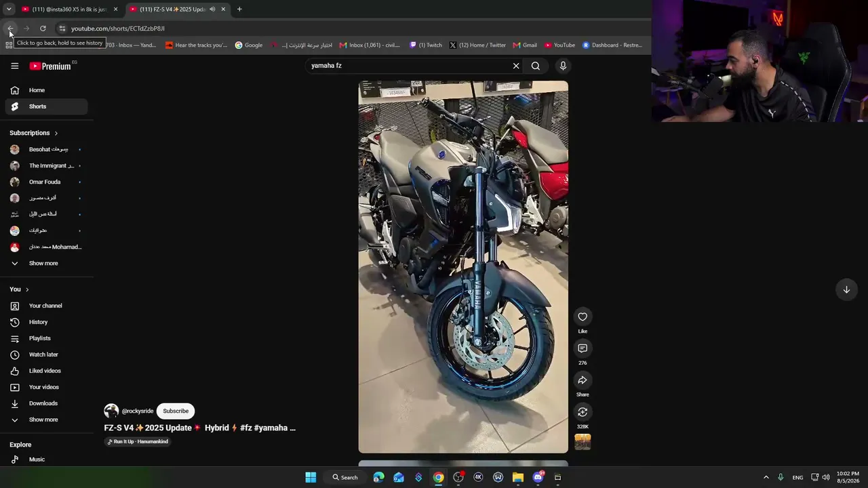The height and width of the screenshot is (488, 868).
Task: Open taskbar Search
Action: tap(345, 477)
